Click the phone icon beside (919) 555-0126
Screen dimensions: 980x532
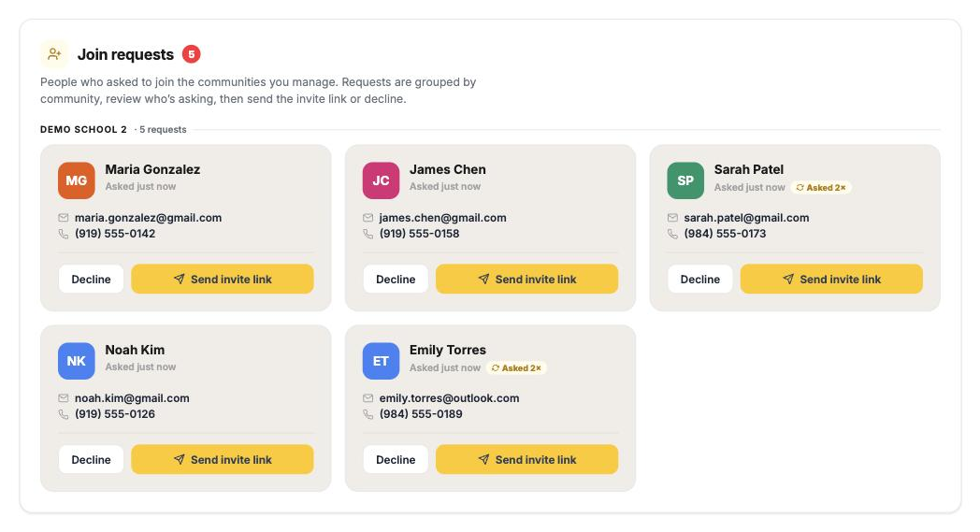(64, 414)
